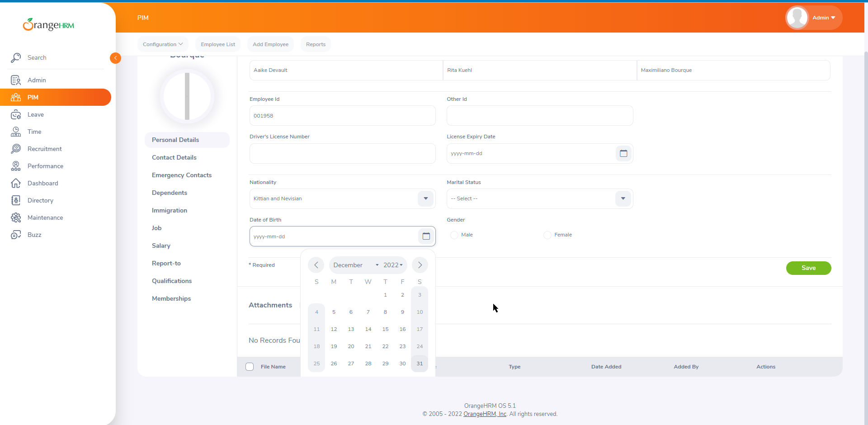868x425 pixels.
Task: Open the Reports tab
Action: (x=316, y=44)
